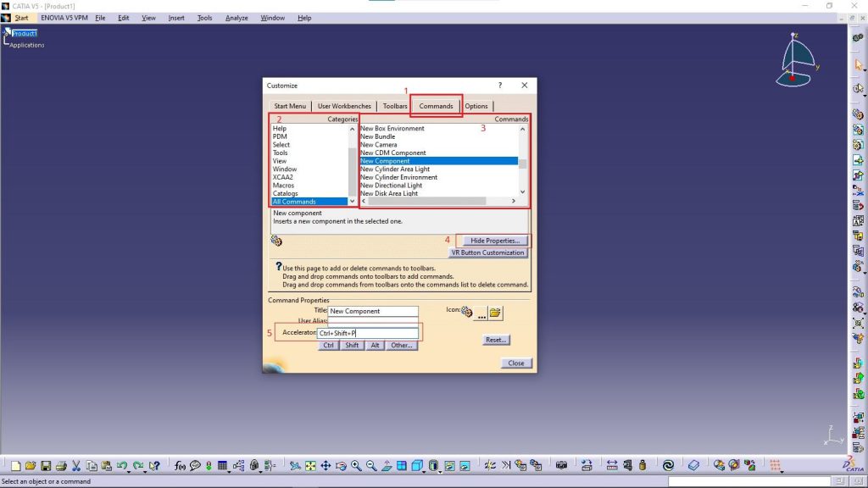
Task: Open the Tools menu
Action: [204, 18]
